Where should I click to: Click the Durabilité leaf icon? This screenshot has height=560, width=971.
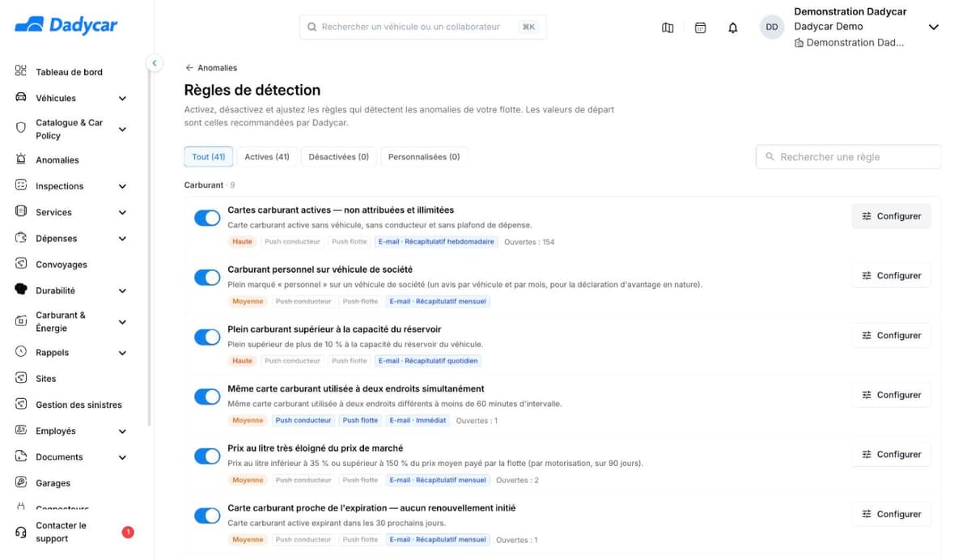tap(21, 290)
